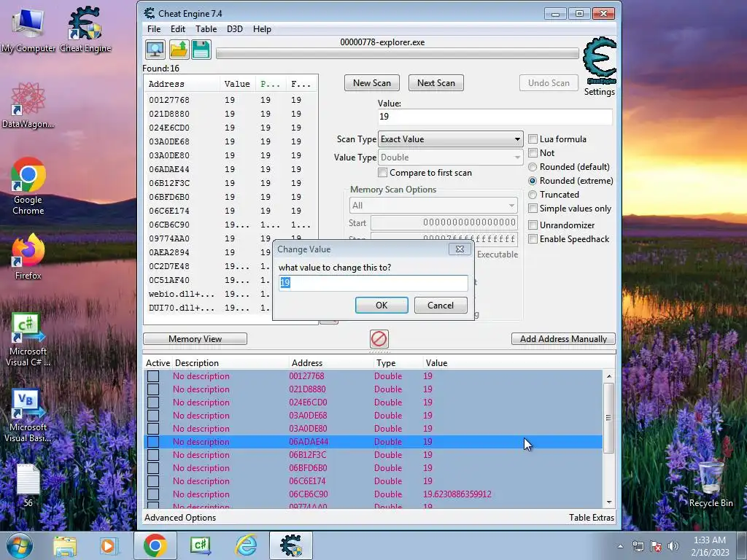The height and width of the screenshot is (560, 747).
Task: Enable the Lua formula checkbox
Action: pos(533,139)
